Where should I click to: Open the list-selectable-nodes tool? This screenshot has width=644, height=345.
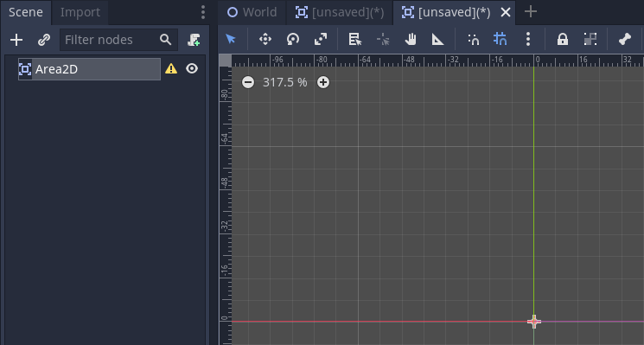tap(355, 40)
